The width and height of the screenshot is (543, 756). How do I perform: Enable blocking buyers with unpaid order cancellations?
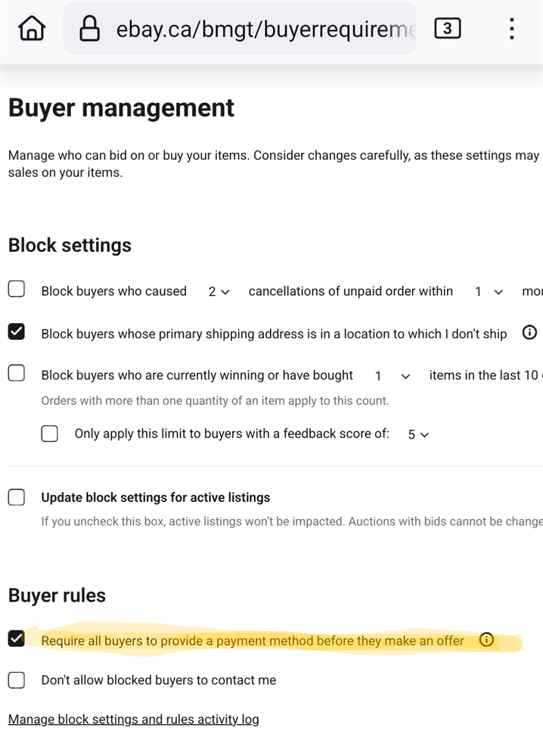click(x=17, y=289)
